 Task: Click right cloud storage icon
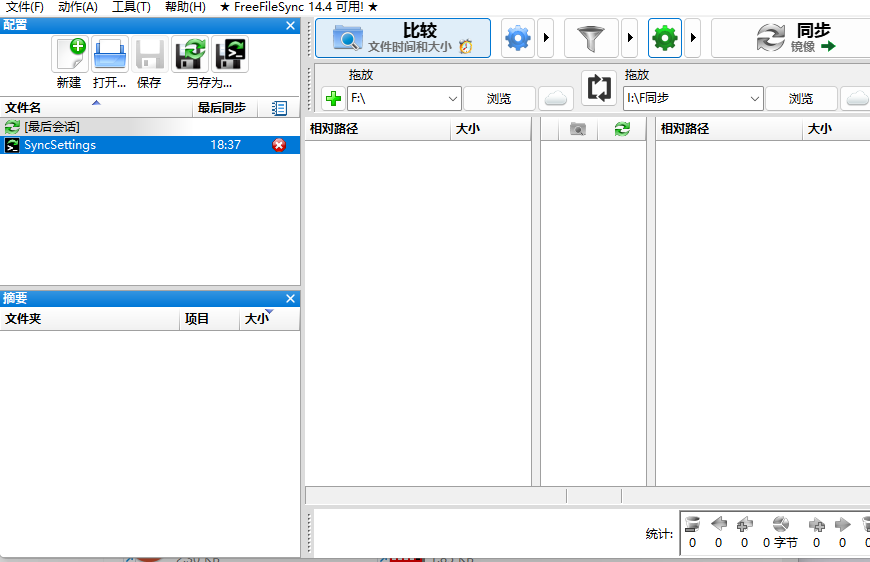857,99
